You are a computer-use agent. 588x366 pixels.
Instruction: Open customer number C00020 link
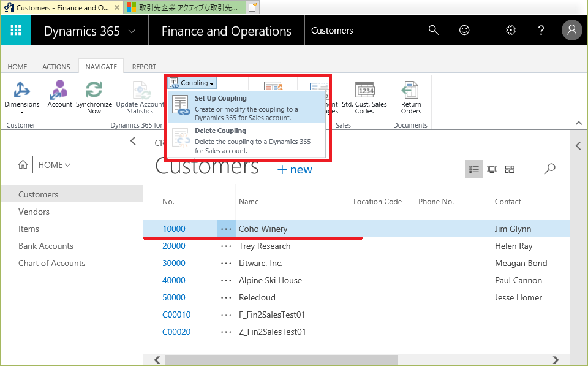[176, 332]
